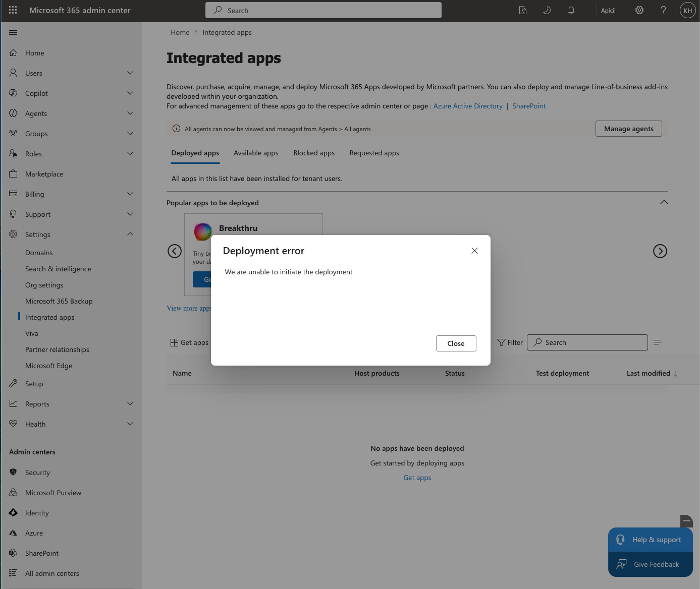
Task: Click the Home breadcrumb link
Action: [180, 32]
